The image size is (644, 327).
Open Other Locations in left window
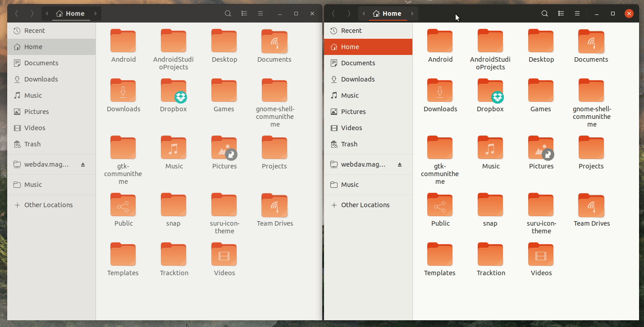point(51,205)
